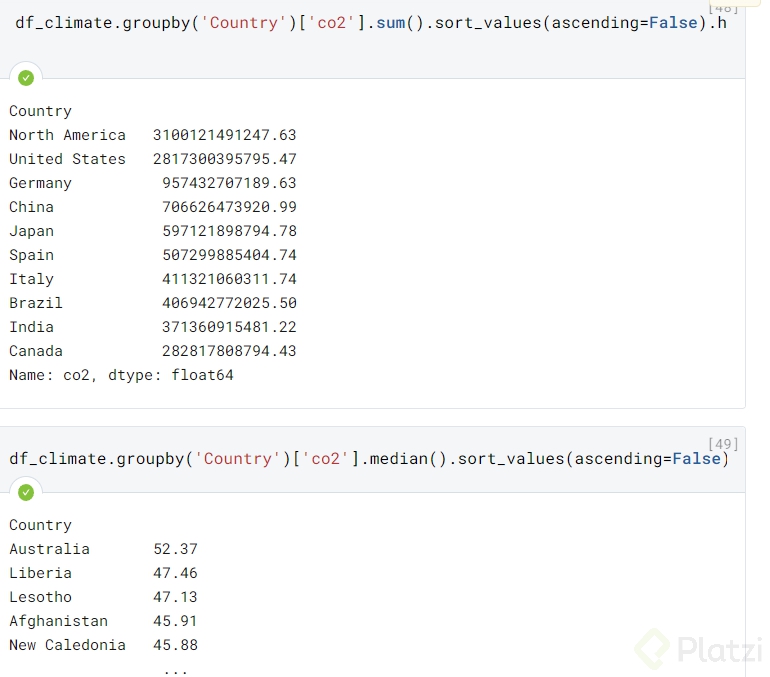Click the China value 706626473920.99
770x677 pixels.
(x=229, y=207)
